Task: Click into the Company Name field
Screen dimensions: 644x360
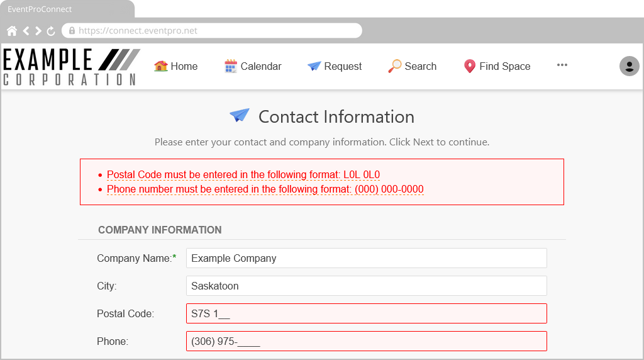Action: coord(367,258)
